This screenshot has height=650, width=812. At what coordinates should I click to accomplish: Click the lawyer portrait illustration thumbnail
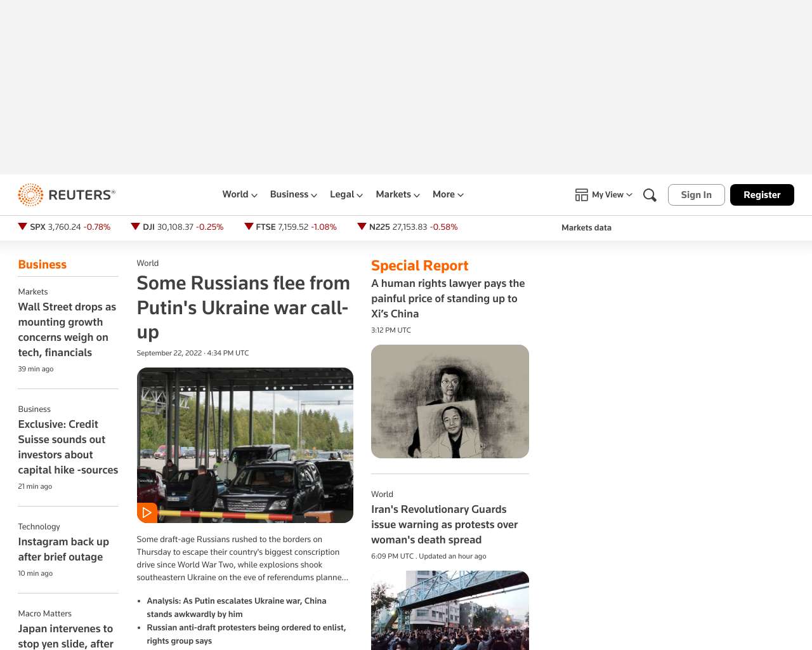(x=450, y=401)
